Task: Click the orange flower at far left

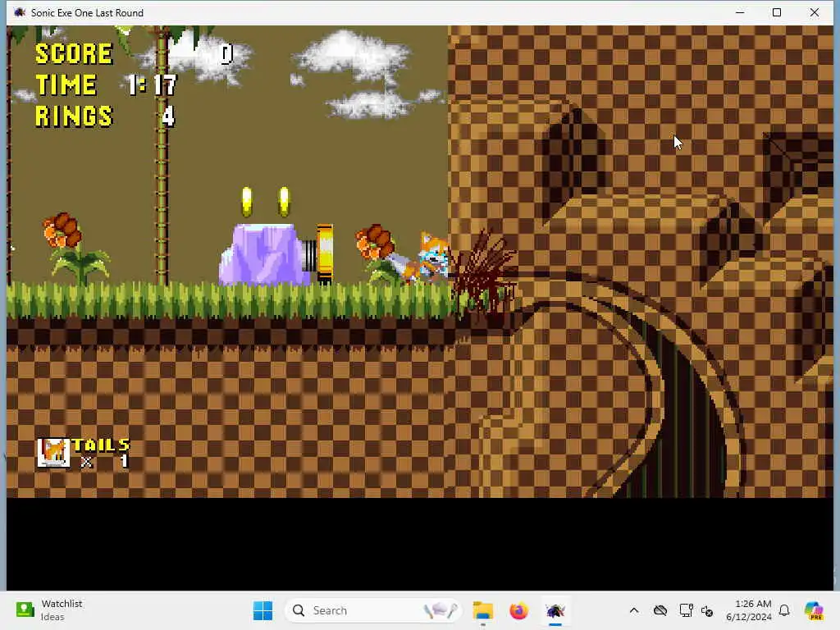Action: coord(62,231)
